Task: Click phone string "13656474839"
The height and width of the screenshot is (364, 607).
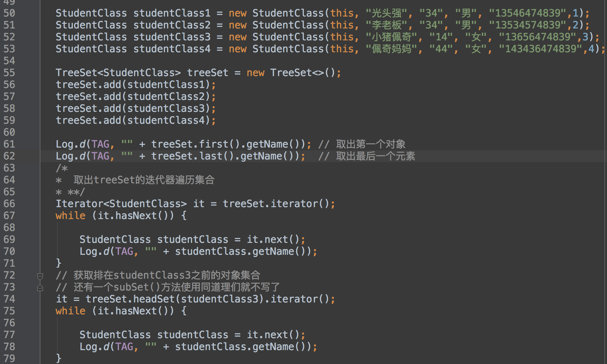Action: tap(538, 37)
